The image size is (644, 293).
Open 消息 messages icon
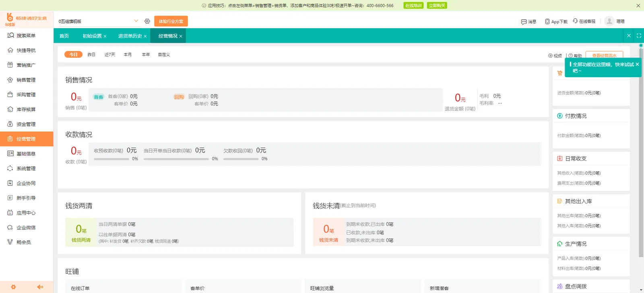(x=524, y=22)
